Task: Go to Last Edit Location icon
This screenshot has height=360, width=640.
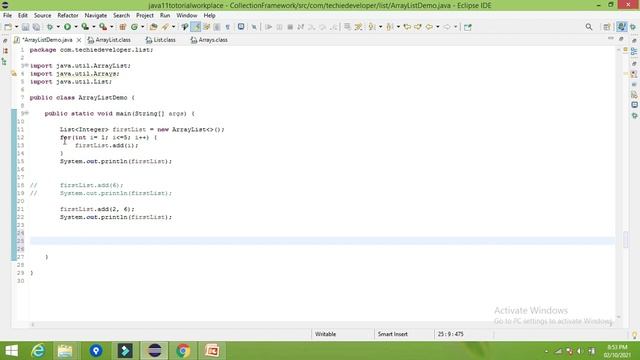Action: [x=407, y=27]
